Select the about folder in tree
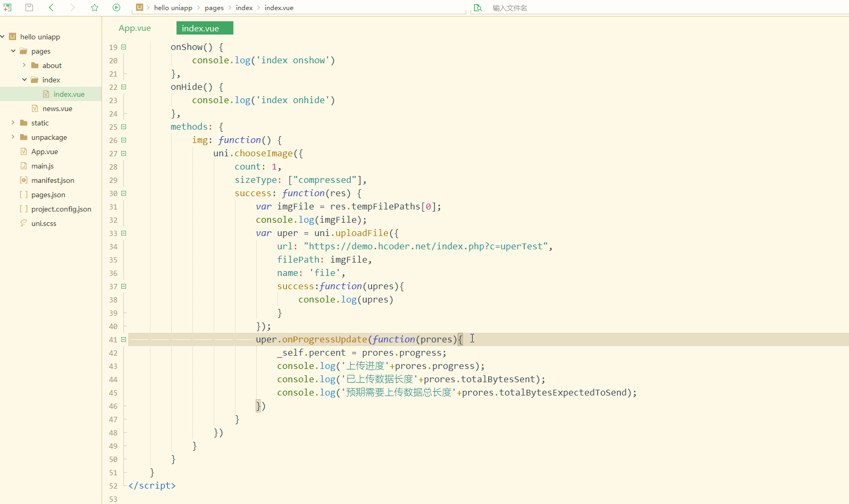 pos(52,65)
